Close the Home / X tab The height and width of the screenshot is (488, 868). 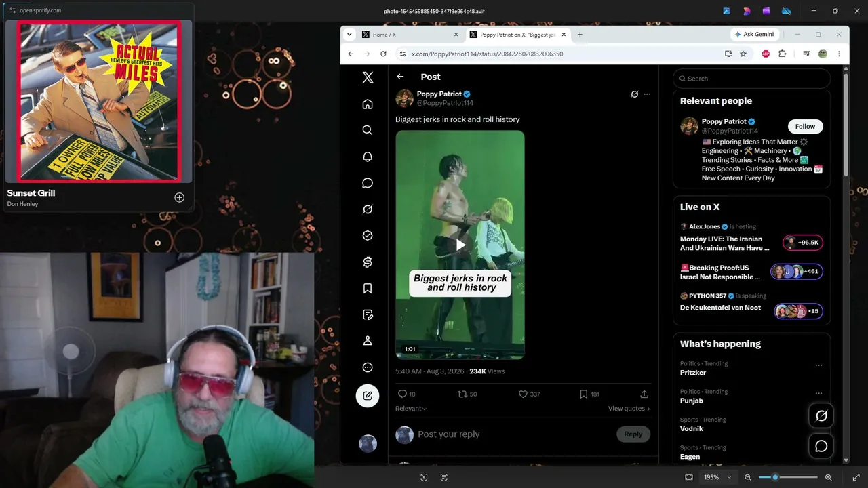point(456,35)
